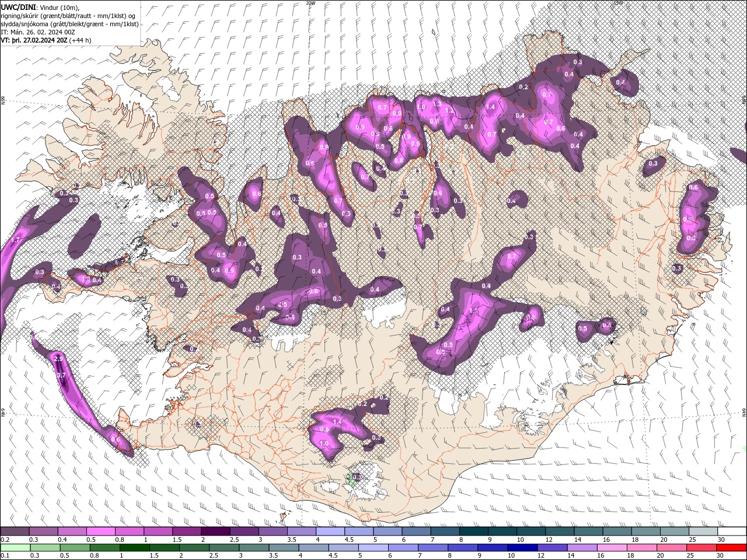The image size is (747, 560).
Task: Pick the palest green rain swatch starting at 0.1
Action: (x=16, y=548)
